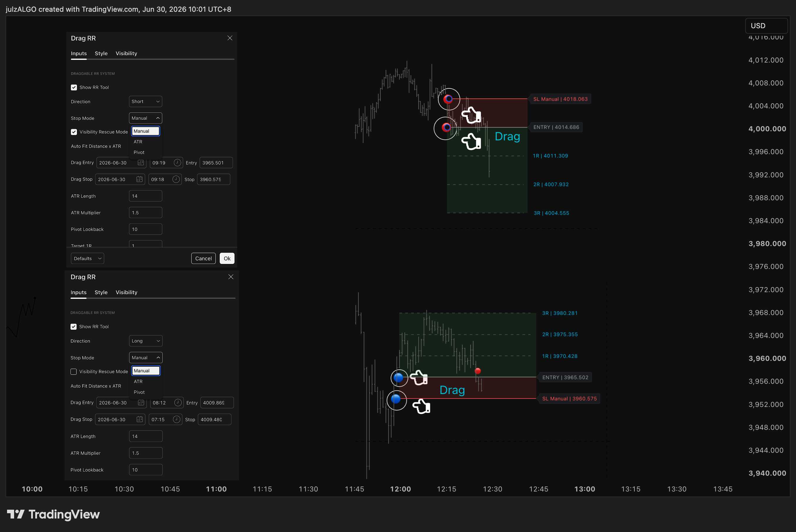
Task: Toggle Show RR Tool in top dialog
Action: [x=74, y=87]
